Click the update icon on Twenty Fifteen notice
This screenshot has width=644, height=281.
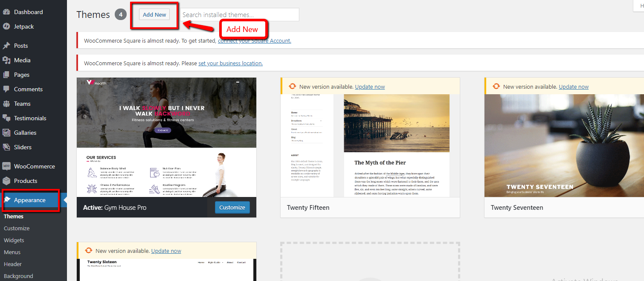click(x=293, y=86)
